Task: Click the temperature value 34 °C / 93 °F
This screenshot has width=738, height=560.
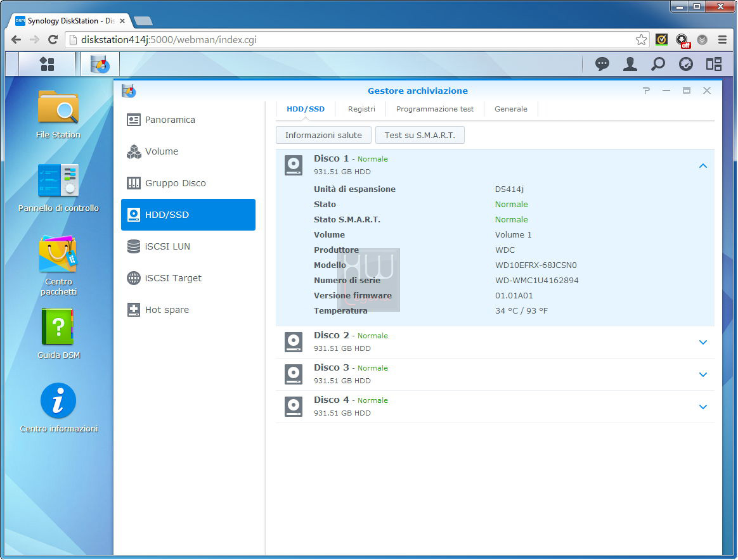Action: coord(521,311)
